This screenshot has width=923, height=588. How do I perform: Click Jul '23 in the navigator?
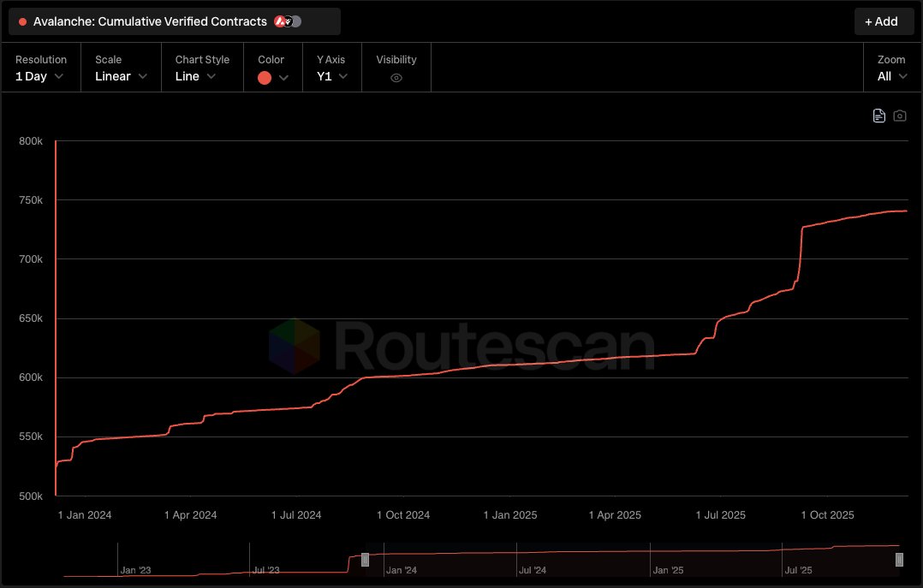pyautogui.click(x=266, y=570)
